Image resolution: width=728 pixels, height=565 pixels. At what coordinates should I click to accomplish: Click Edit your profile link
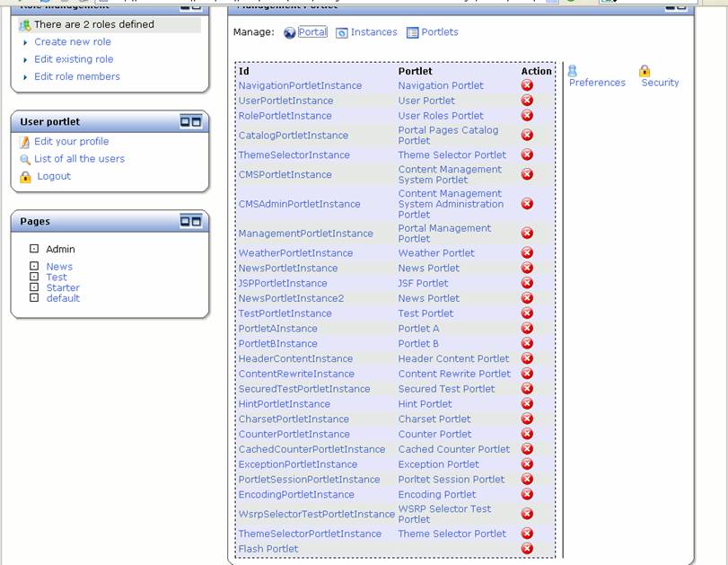click(72, 141)
